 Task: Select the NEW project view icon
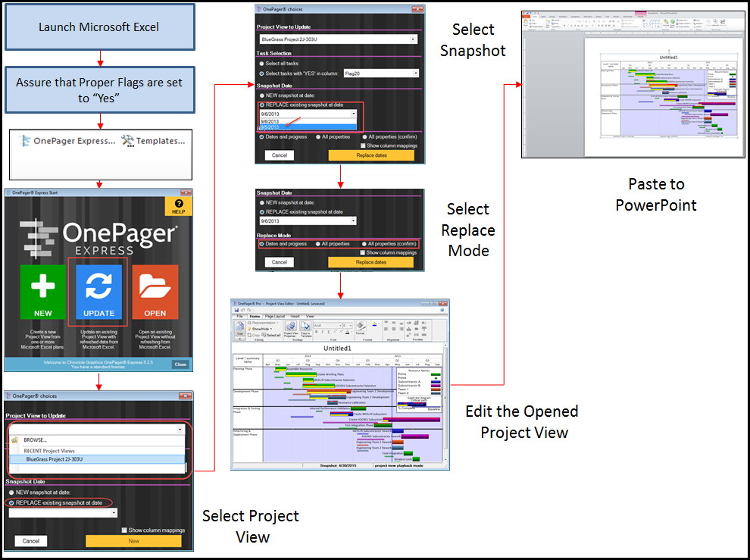(x=42, y=292)
